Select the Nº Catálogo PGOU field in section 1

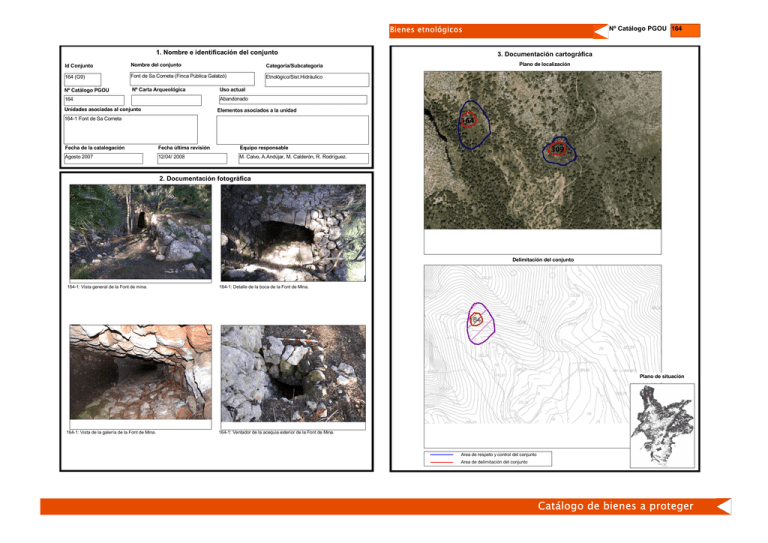point(94,100)
